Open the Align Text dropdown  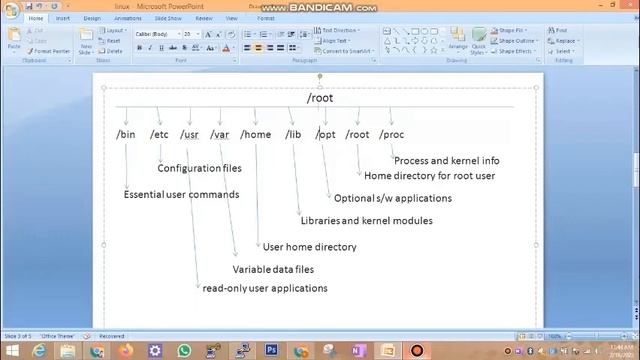pyautogui.click(x=332, y=41)
